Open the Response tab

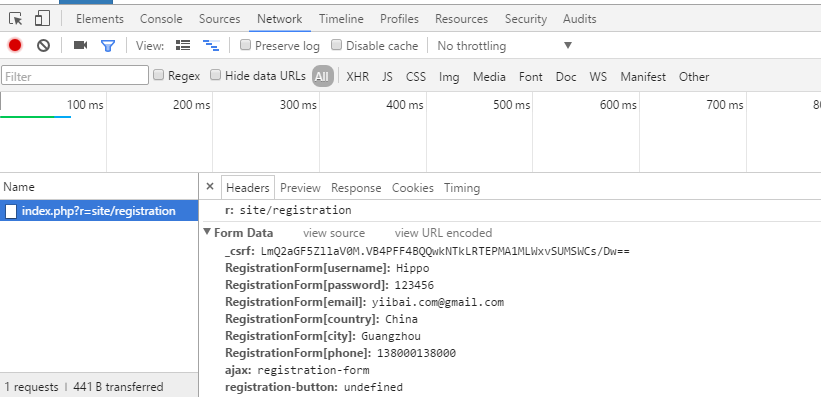coord(356,188)
